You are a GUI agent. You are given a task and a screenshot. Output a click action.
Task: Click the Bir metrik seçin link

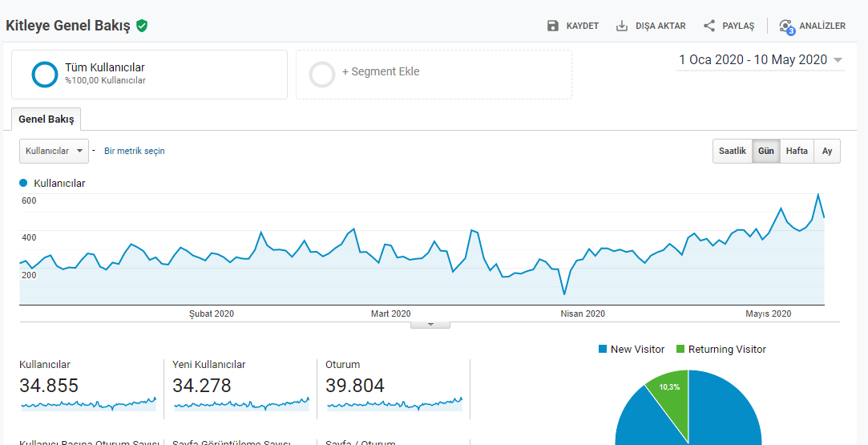(x=135, y=151)
